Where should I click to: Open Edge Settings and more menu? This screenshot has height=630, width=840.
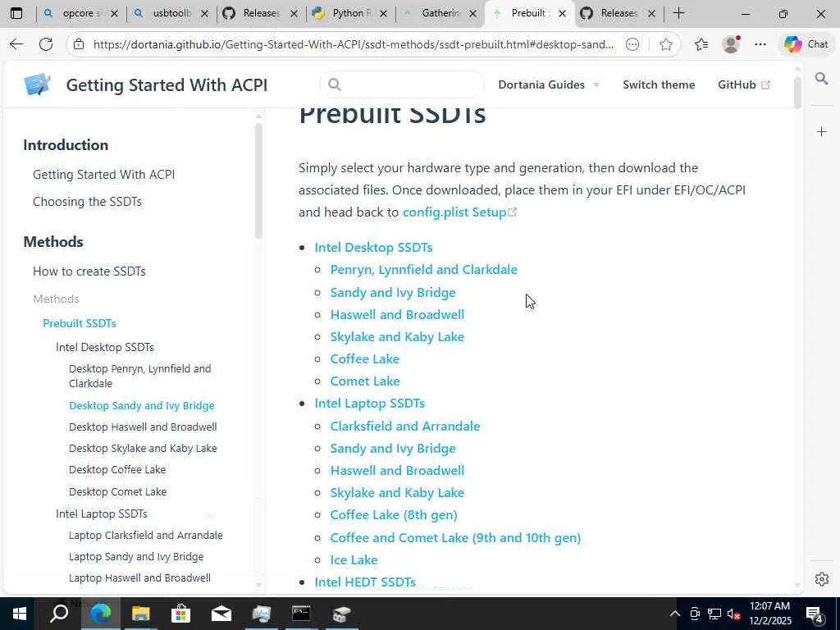[760, 44]
